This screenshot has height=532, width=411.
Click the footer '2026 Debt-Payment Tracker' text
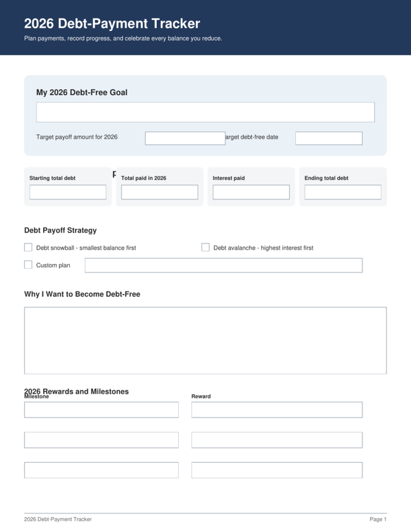point(58,519)
